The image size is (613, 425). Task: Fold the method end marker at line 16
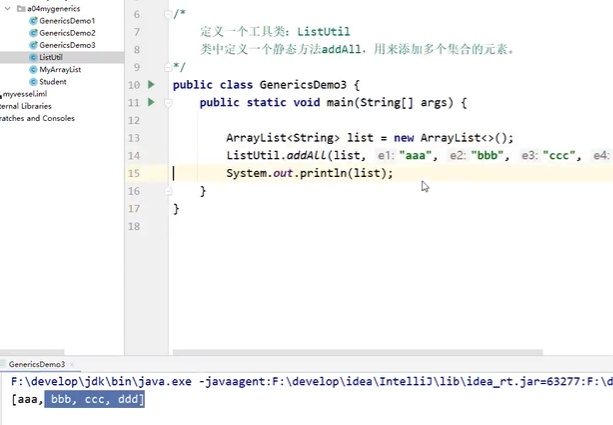(168, 191)
